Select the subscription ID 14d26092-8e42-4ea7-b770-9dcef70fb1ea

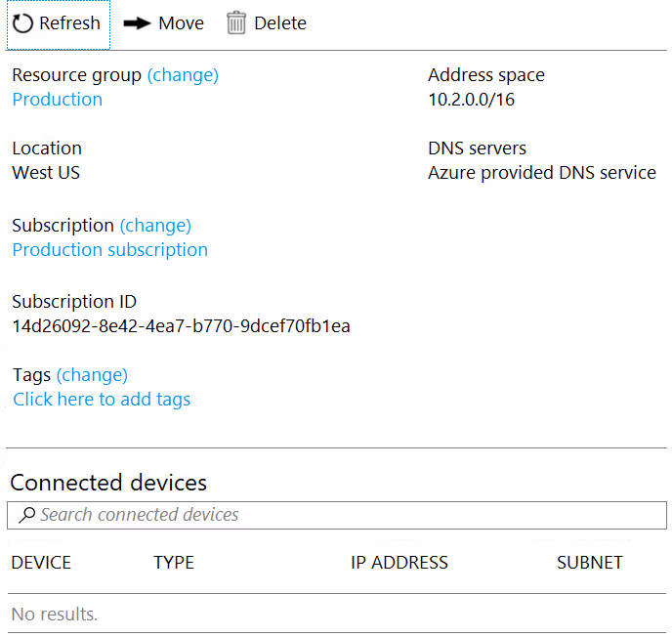(x=182, y=326)
